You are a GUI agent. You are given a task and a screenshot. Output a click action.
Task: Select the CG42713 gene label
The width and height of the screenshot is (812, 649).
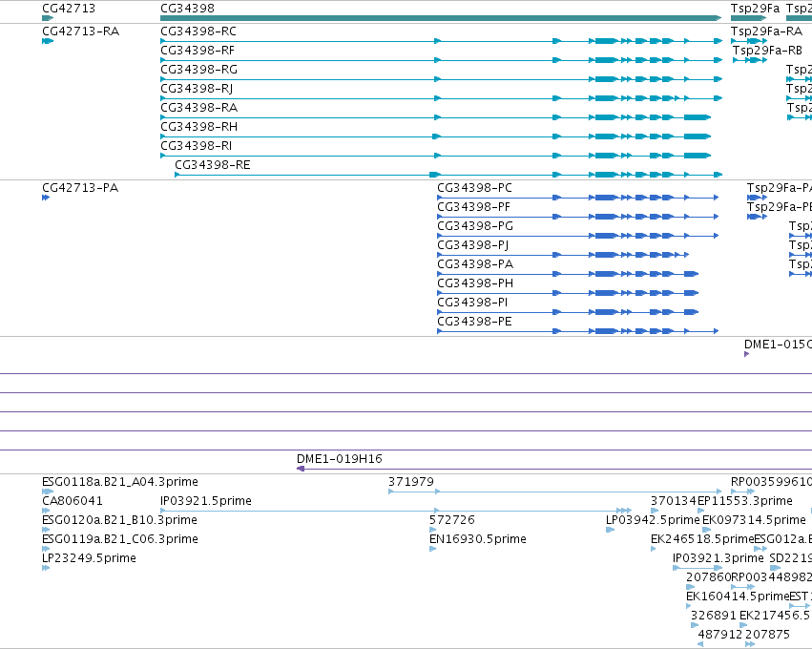point(69,9)
